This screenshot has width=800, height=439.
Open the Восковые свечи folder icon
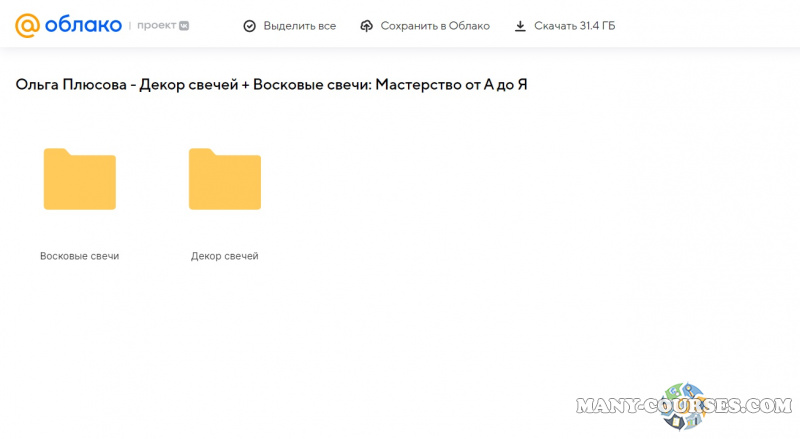click(80, 180)
